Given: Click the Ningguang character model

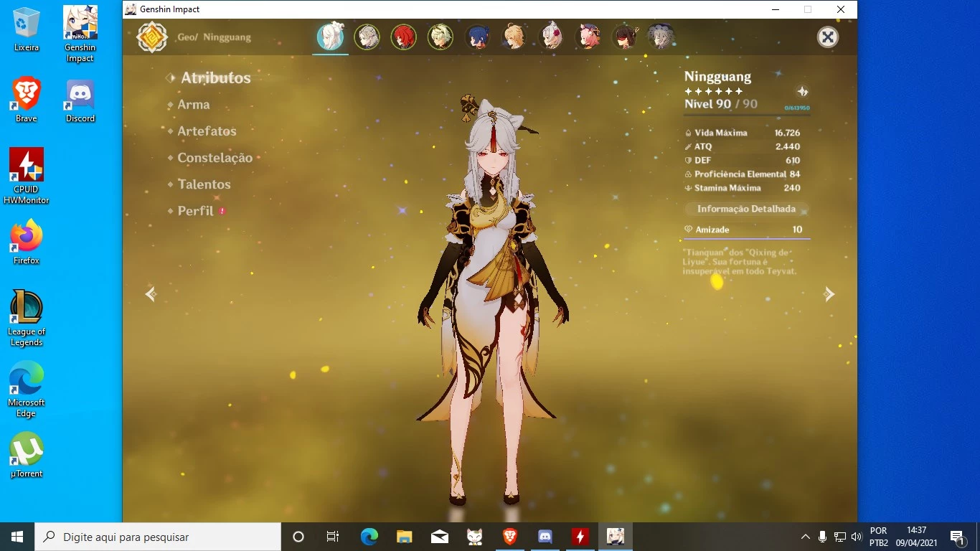Looking at the screenshot, I should pos(493,301).
